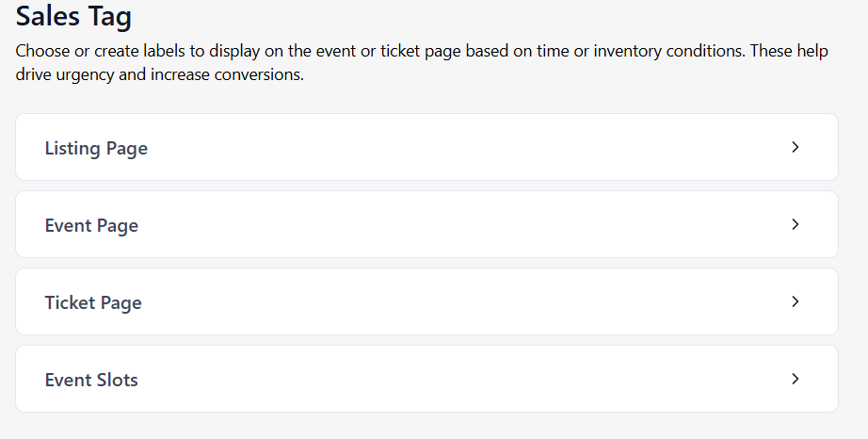Open the Event Slots section
Viewport: 868px width, 439px height.
[x=426, y=380]
